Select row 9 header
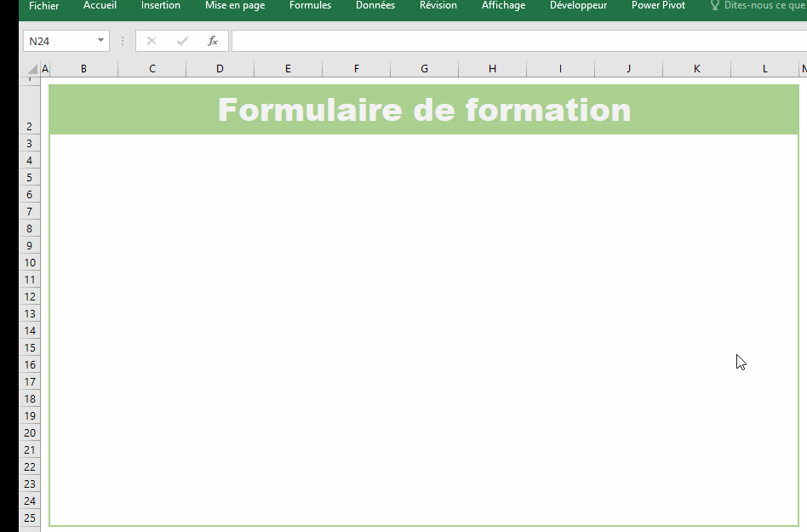Viewport: 807px width, 532px height. point(30,245)
